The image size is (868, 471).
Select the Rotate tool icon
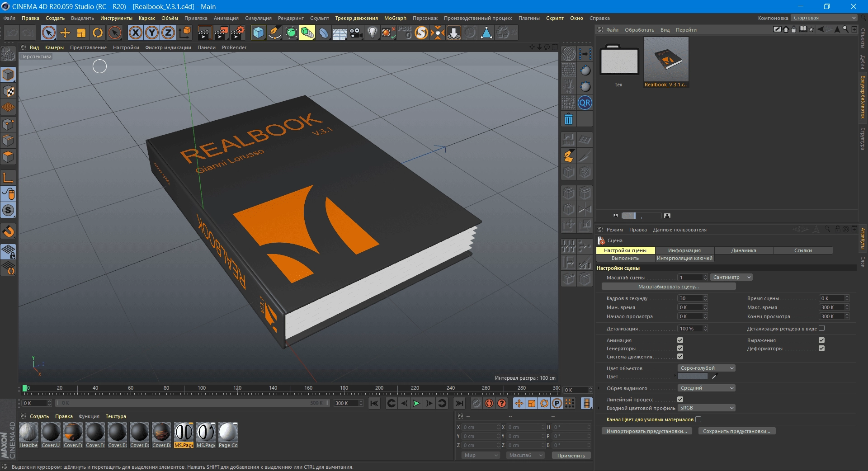click(x=98, y=33)
